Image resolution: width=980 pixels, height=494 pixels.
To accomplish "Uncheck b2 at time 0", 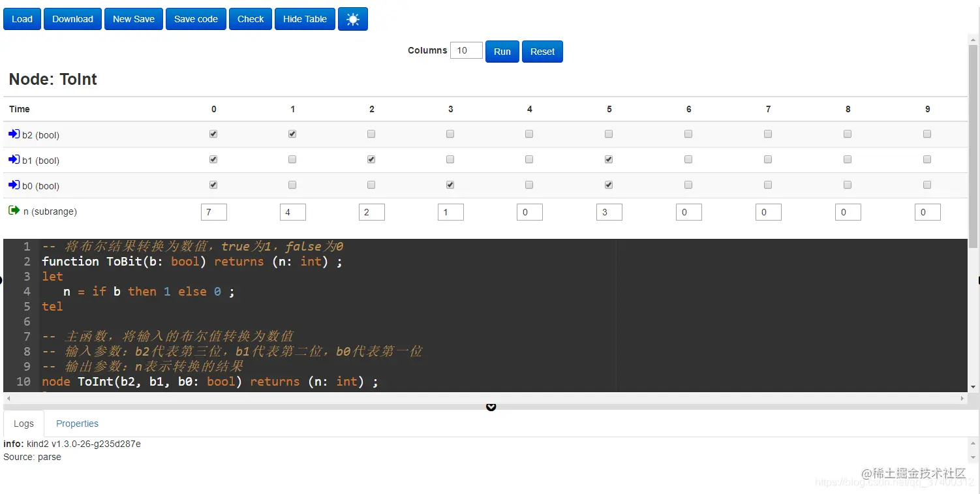I will pyautogui.click(x=213, y=134).
